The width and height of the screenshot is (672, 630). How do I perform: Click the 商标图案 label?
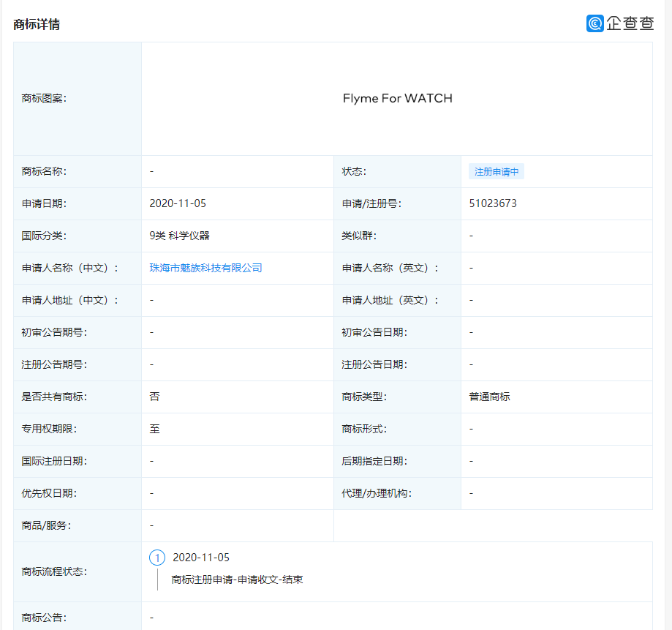click(x=44, y=99)
